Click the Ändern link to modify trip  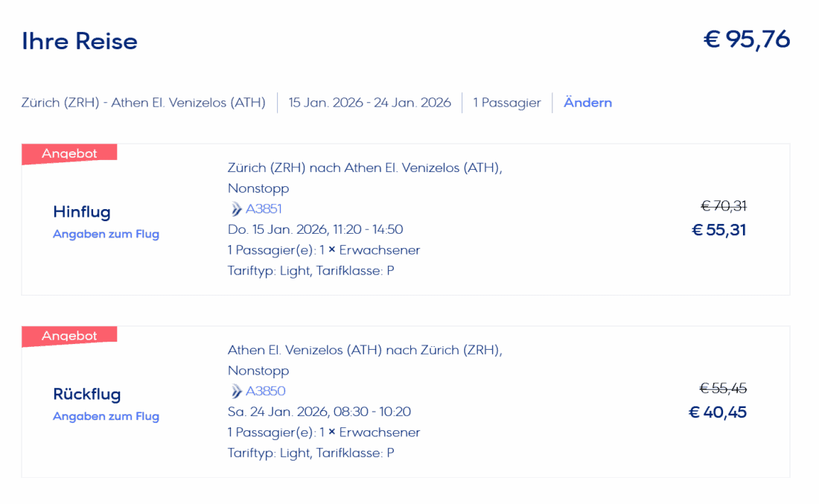587,103
